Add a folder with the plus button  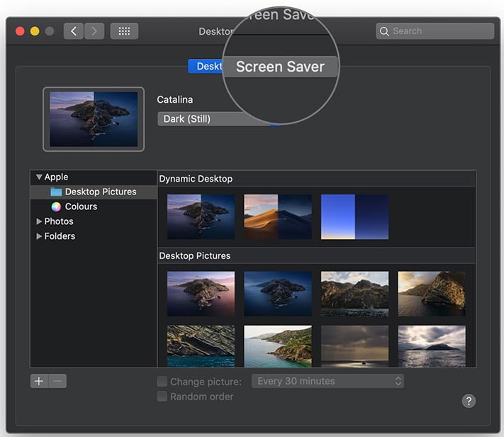pyautogui.click(x=39, y=382)
